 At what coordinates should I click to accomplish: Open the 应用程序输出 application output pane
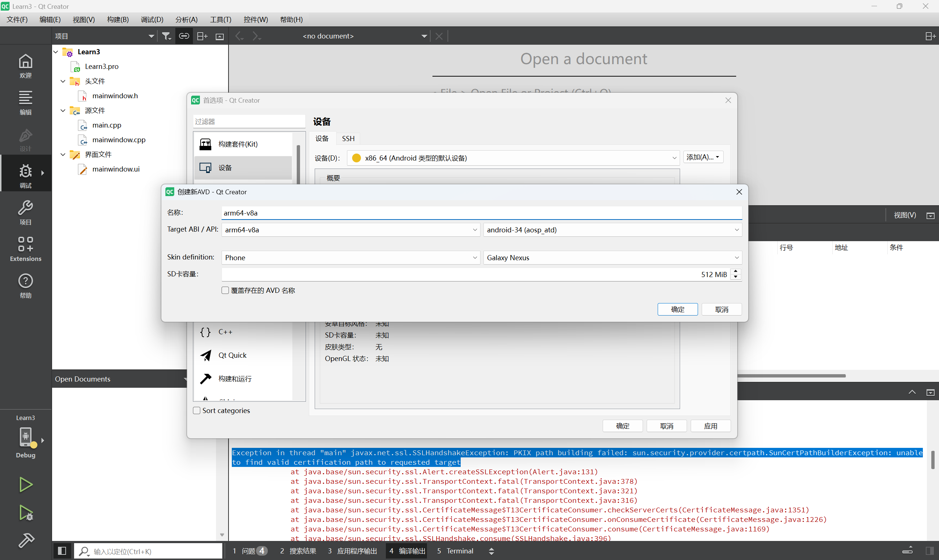pos(352,551)
